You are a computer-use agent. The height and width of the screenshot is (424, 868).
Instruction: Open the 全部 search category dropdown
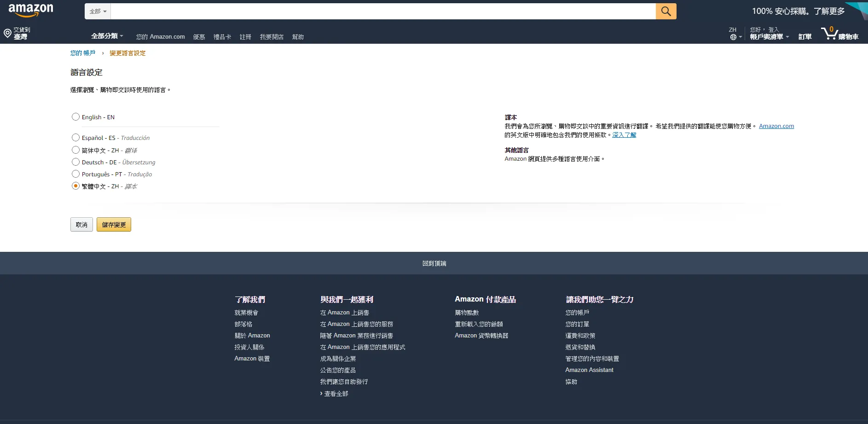click(x=98, y=11)
